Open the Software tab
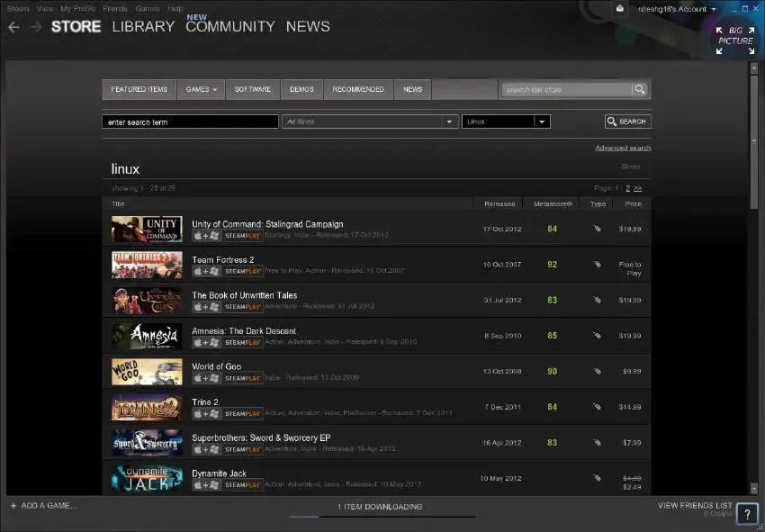Screen dimensions: 765x532 point(253,89)
